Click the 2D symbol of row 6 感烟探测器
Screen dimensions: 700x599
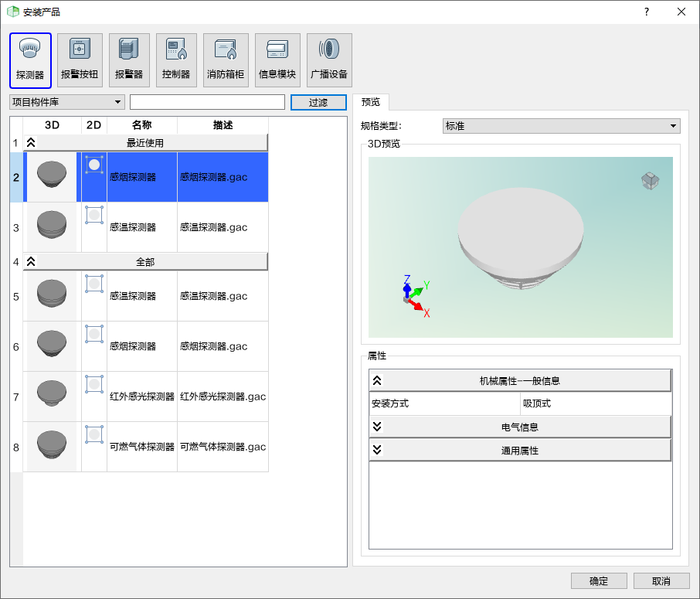[x=94, y=334]
